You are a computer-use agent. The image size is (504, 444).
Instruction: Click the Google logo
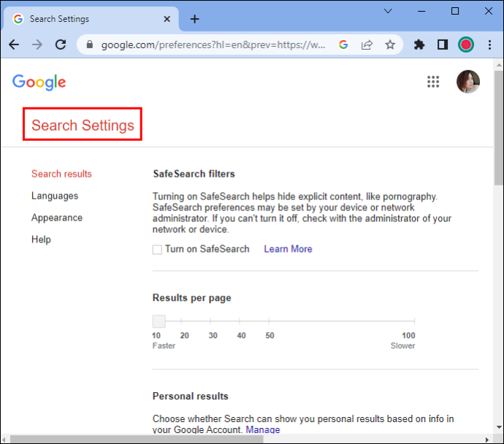pos(39,83)
